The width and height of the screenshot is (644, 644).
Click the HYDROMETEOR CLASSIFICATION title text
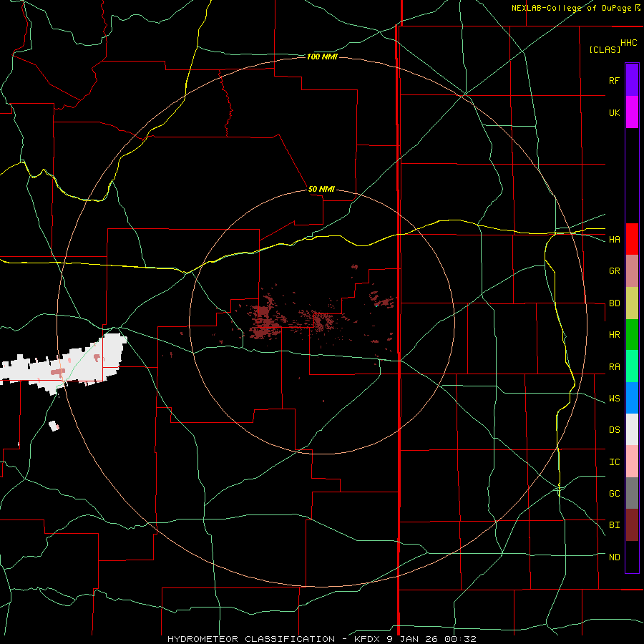[251, 639]
